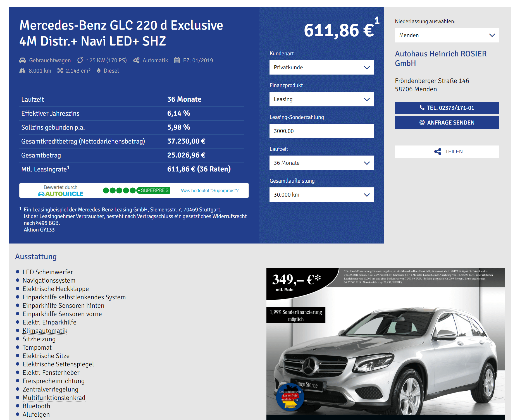The height and width of the screenshot is (420, 520).
Task: Click Gesamtbetrag value 25.026,96 €
Action: 186,155
